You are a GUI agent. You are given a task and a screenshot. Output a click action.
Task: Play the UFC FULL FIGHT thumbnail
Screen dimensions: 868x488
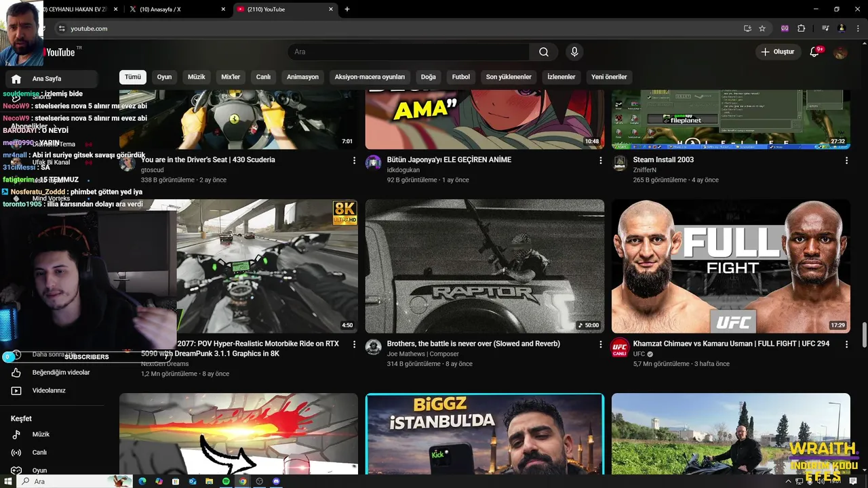tap(730, 266)
